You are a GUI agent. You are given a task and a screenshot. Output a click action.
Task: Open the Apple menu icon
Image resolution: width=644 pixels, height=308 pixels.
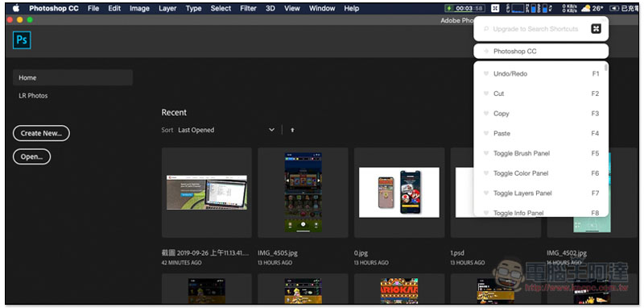[15, 8]
